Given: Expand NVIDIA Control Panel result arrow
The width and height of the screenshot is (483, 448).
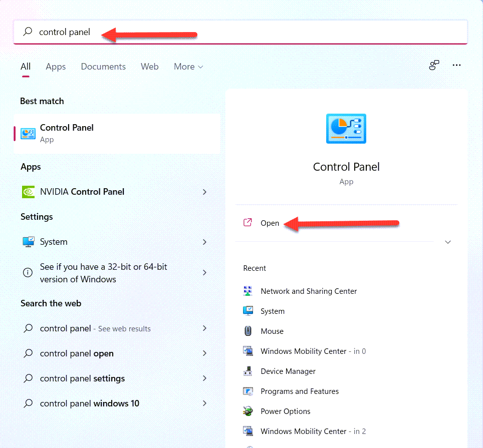Looking at the screenshot, I should click(x=204, y=192).
